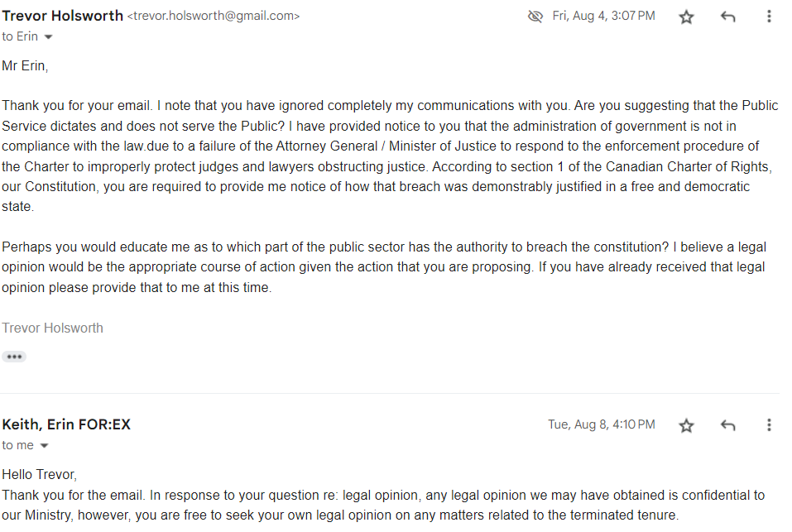Click the crossed-out eye icon beside Fri, Aug 4

[535, 17]
